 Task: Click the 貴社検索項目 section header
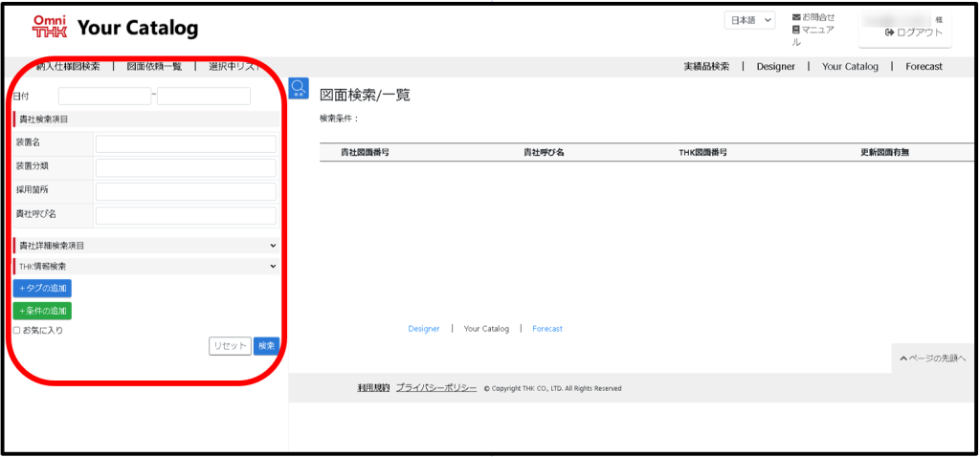[146, 120]
